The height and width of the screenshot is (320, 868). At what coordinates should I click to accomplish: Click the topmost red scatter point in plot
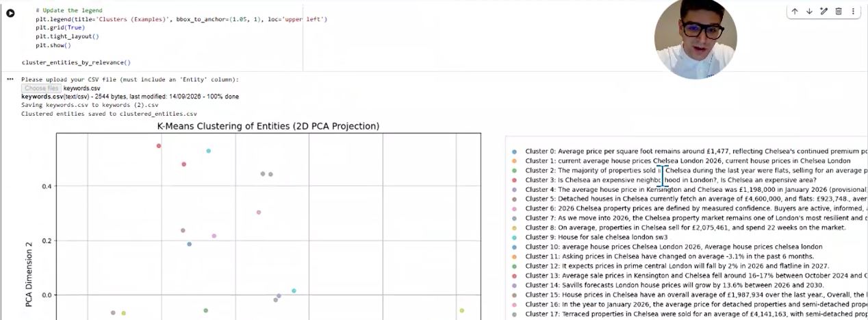[159, 145]
